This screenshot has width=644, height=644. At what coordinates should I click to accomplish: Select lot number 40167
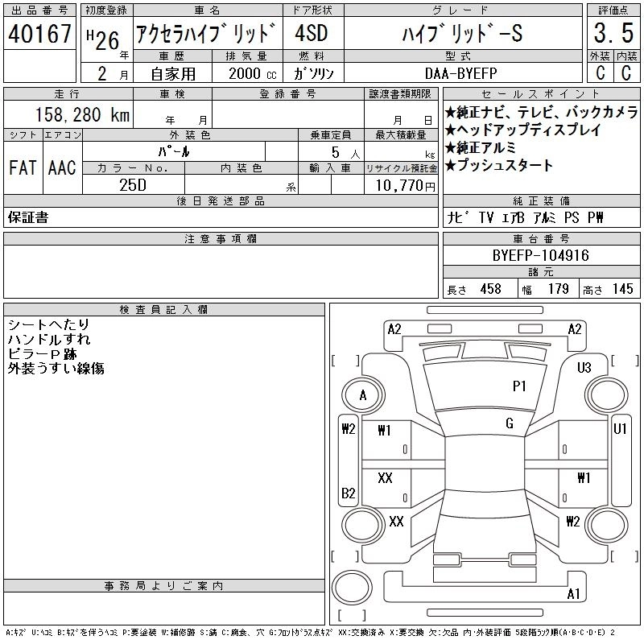(x=39, y=35)
